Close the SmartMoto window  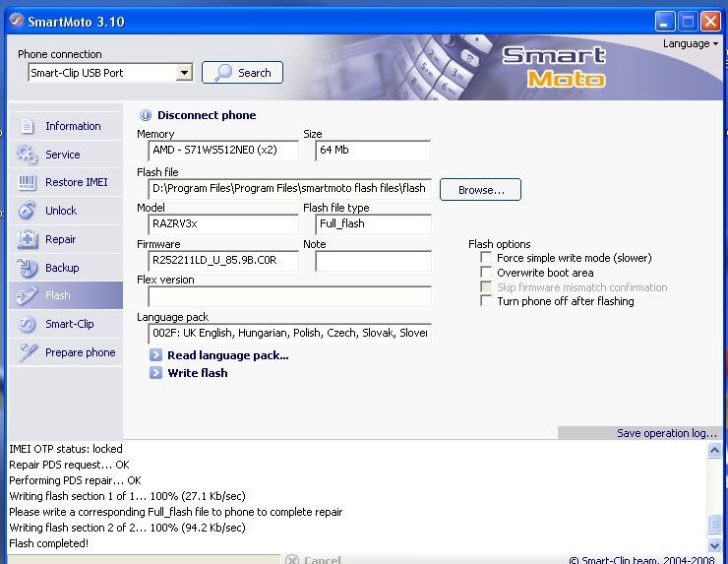coord(710,22)
